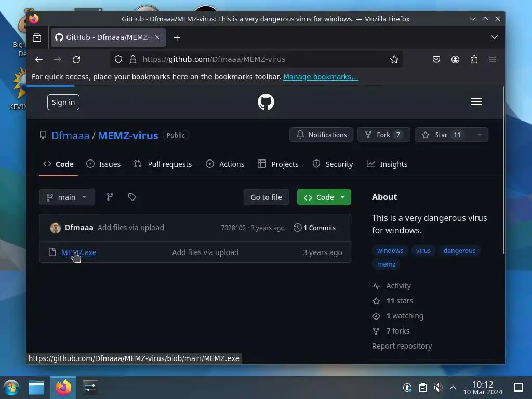Screen dimensions: 532x399
Task: Open the tracking protection shield icon
Action: [x=118, y=59]
